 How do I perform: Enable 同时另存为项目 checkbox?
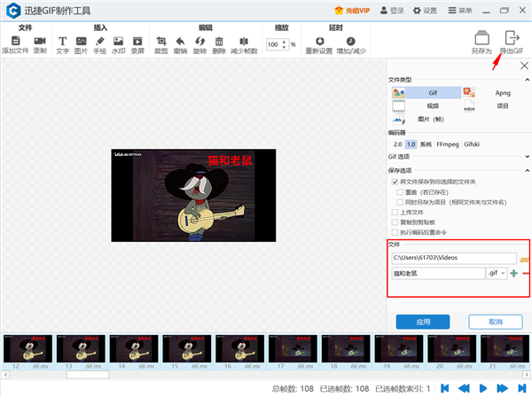[x=400, y=202]
